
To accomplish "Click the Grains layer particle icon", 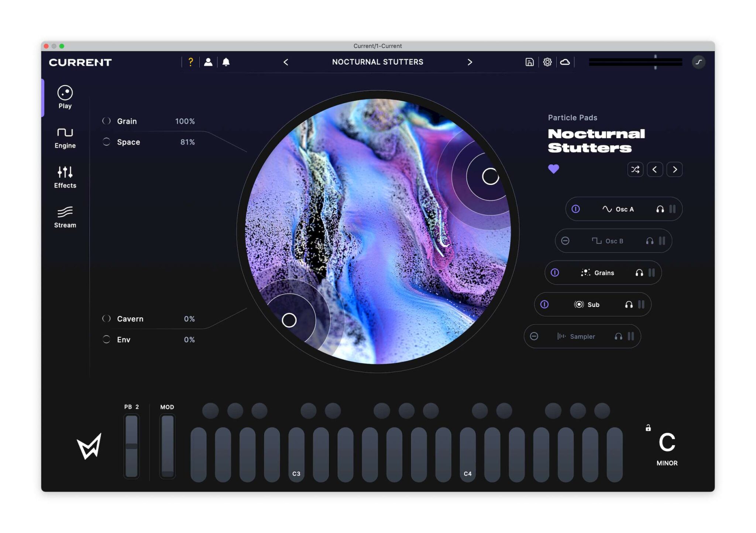I will coord(586,273).
